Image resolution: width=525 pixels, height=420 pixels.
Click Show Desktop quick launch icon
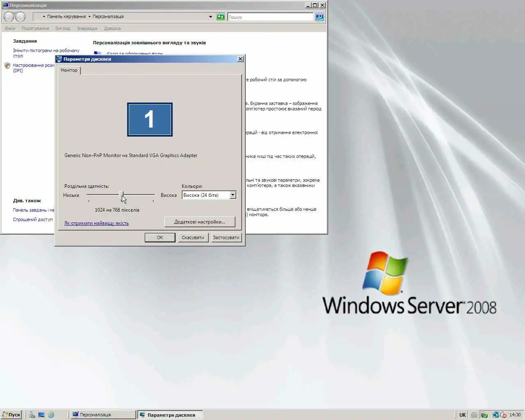click(41, 415)
